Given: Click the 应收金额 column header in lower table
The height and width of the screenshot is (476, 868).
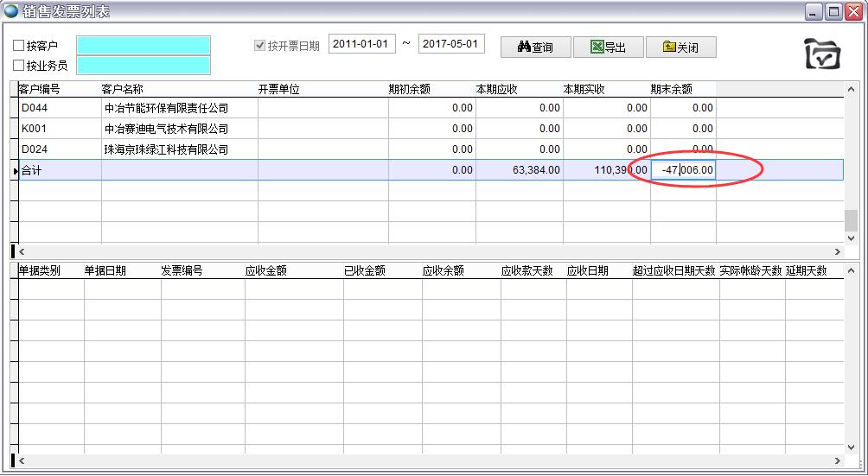Looking at the screenshot, I should pos(266,270).
